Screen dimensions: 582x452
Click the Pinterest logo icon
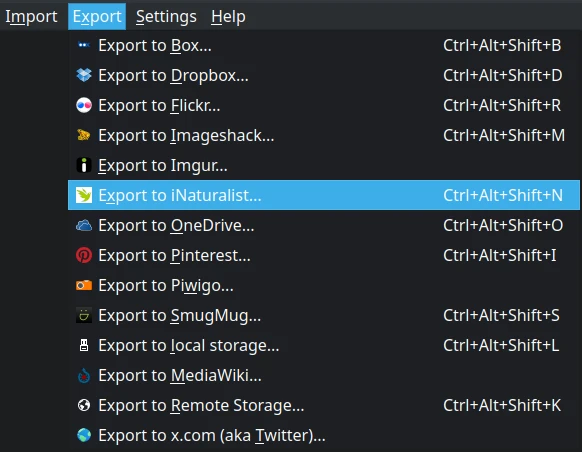pos(84,255)
